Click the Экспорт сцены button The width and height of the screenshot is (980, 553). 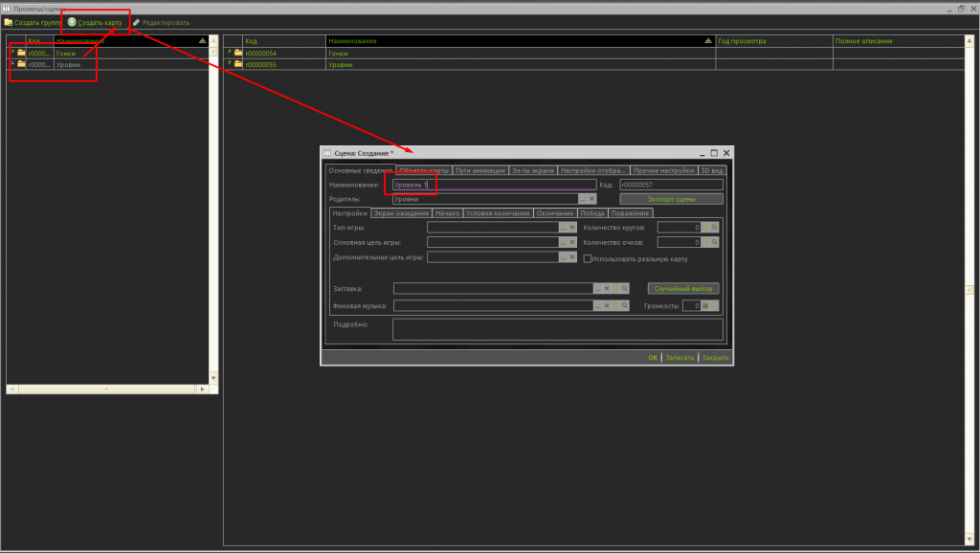coord(671,199)
